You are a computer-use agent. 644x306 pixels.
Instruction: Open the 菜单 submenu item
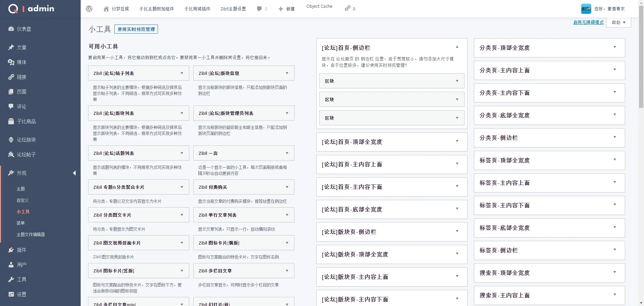click(x=21, y=223)
